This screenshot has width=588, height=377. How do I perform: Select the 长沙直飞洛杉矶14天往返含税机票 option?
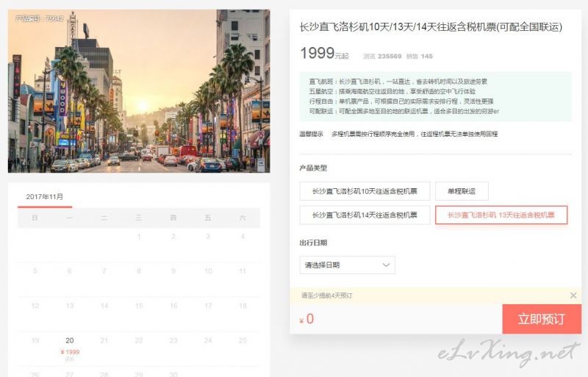[365, 215]
